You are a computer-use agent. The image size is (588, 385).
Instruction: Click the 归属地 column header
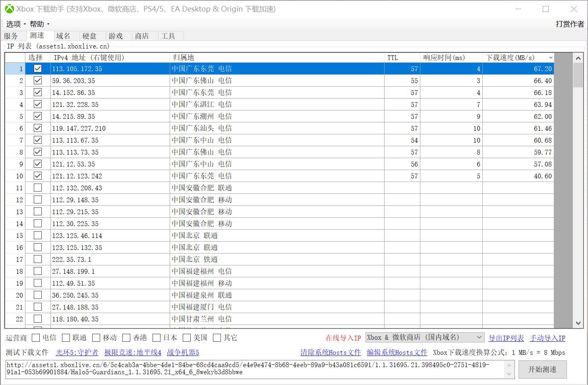coord(277,58)
